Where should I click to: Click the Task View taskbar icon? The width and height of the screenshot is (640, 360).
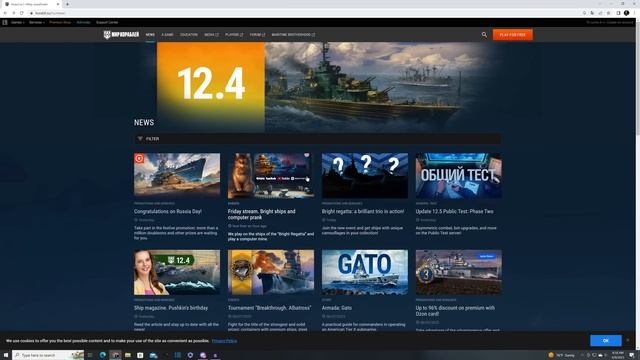point(90,355)
